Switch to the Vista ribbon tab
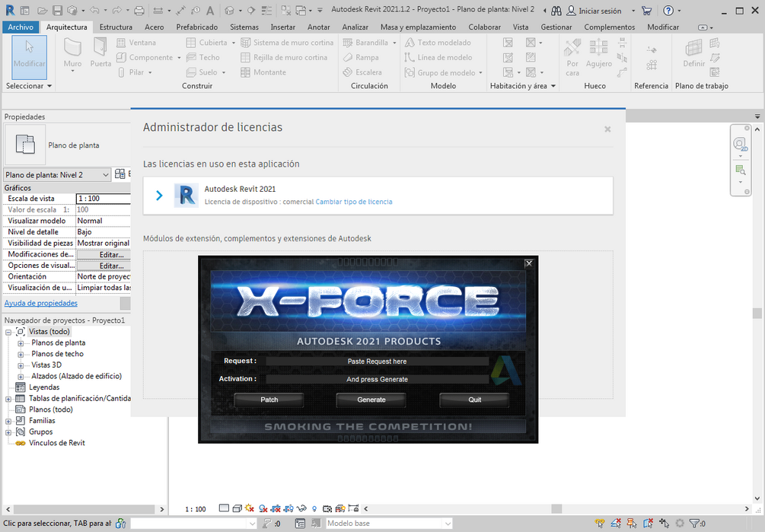 pos(521,27)
